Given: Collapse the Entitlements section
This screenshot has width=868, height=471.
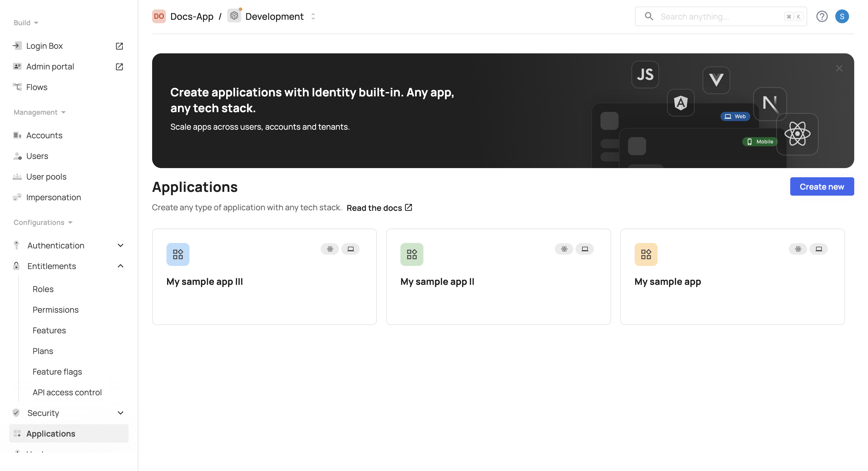Looking at the screenshot, I should point(120,266).
